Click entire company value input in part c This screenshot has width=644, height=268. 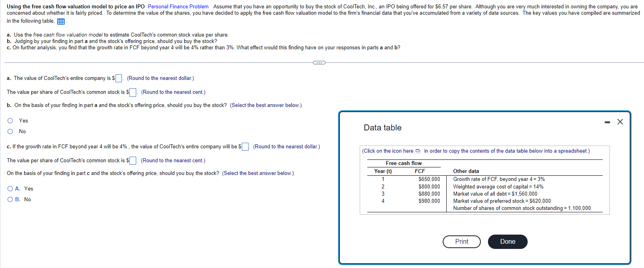coord(245,147)
